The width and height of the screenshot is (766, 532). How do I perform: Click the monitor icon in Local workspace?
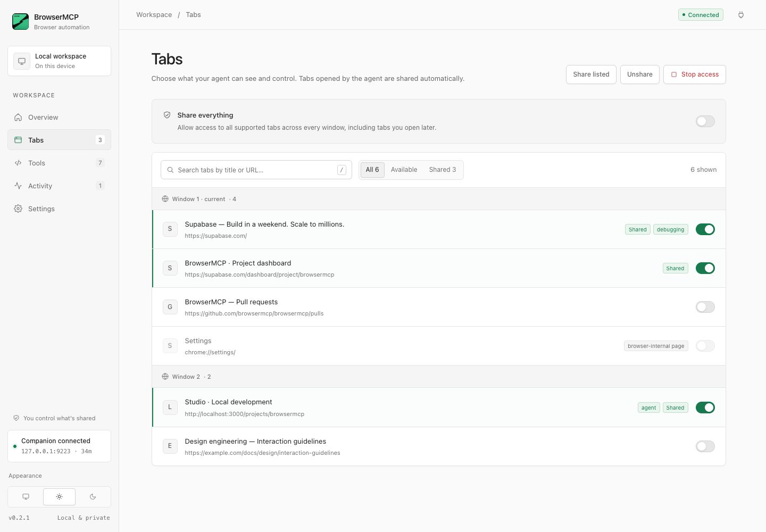pos(22,61)
